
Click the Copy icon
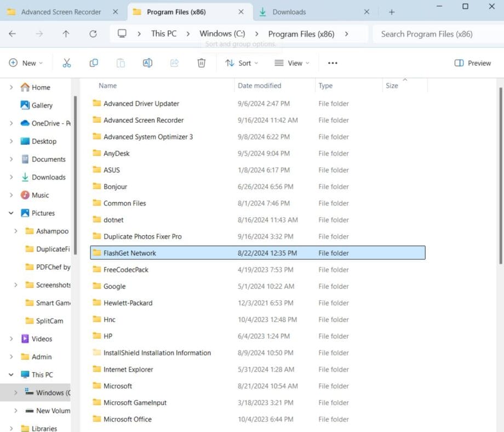tap(94, 62)
